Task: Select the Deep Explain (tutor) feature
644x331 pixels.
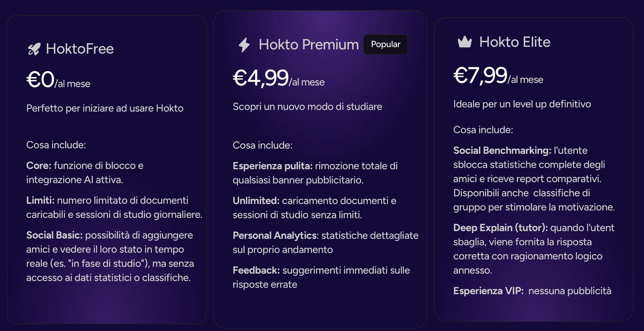Action: 534,249
